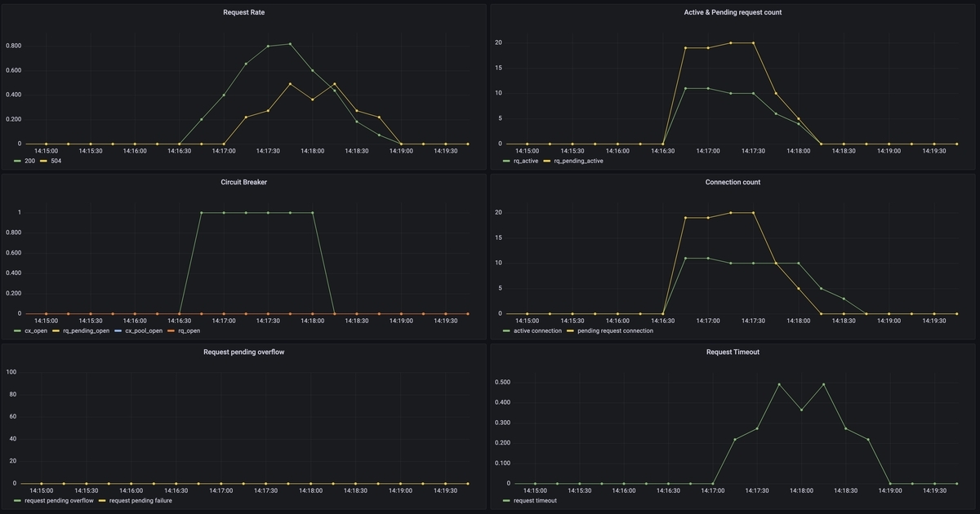The width and height of the screenshot is (980, 514).
Task: Toggle the request pending overflow legend label
Action: click(60, 500)
